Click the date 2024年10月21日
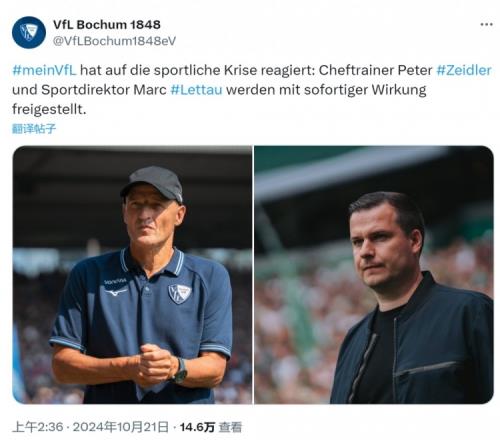Screen dimensions: 500x440 click(x=121, y=427)
